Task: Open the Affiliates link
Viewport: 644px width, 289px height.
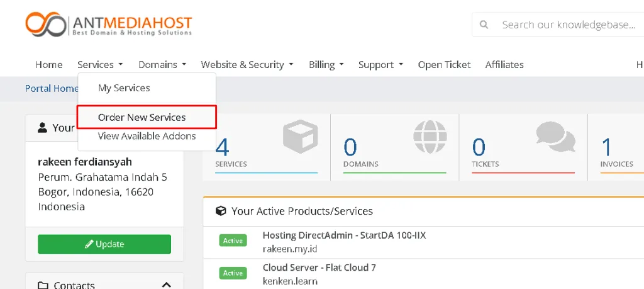Action: (x=504, y=65)
